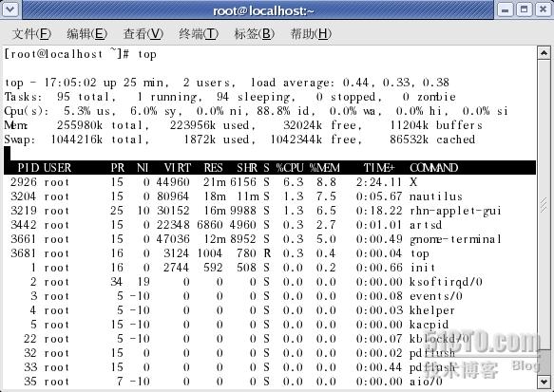Click the COMMAND column header
This screenshot has height=392, width=554.
point(434,168)
